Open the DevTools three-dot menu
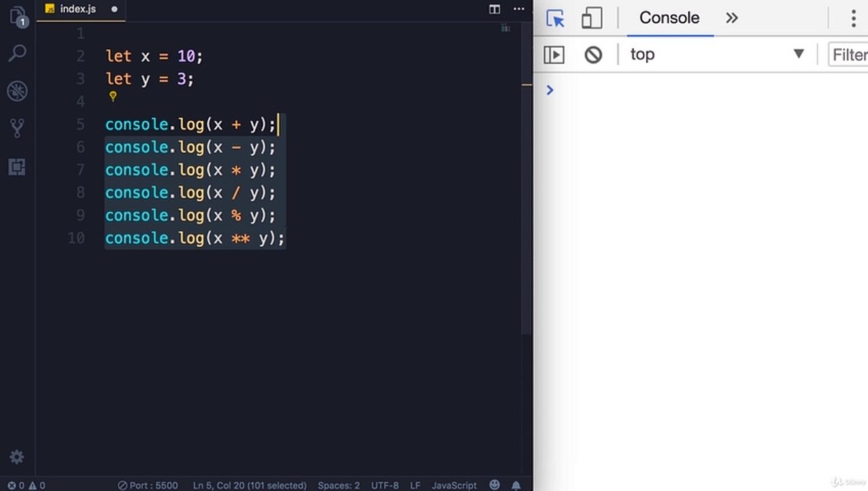 pyautogui.click(x=853, y=18)
